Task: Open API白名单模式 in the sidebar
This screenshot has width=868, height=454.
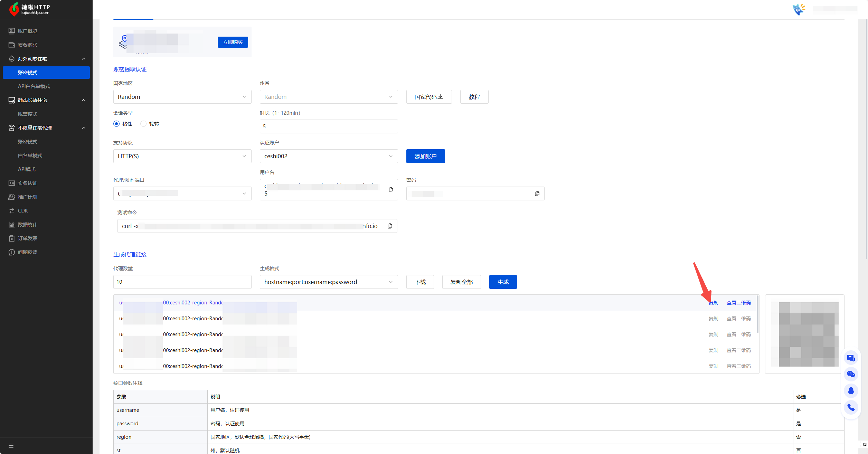Action: pyautogui.click(x=34, y=86)
